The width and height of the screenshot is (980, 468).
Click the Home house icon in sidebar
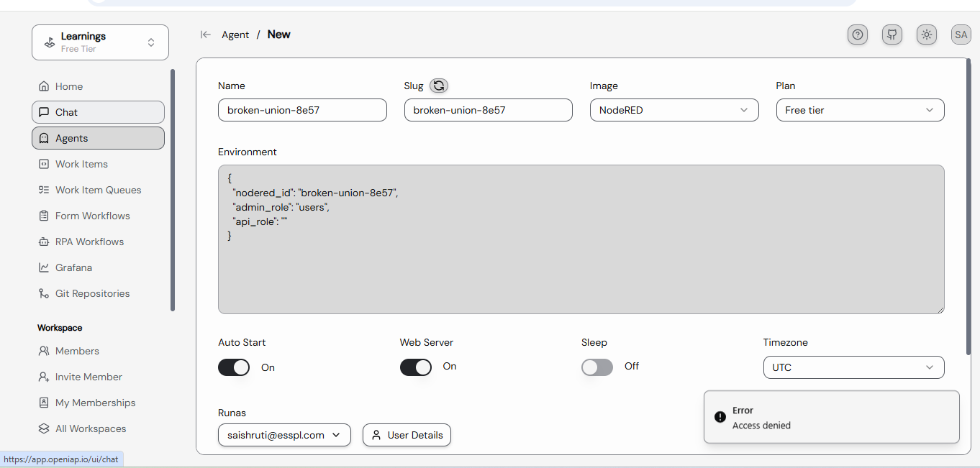coord(44,86)
